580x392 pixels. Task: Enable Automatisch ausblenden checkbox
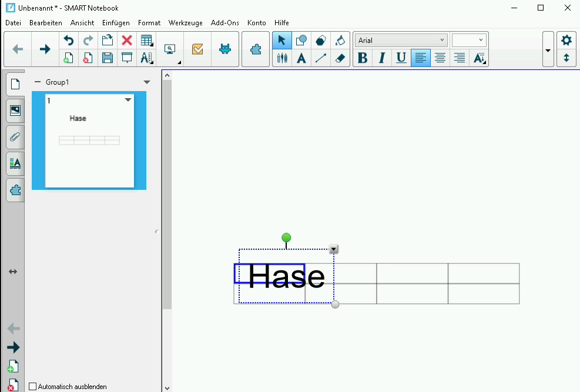tap(33, 386)
